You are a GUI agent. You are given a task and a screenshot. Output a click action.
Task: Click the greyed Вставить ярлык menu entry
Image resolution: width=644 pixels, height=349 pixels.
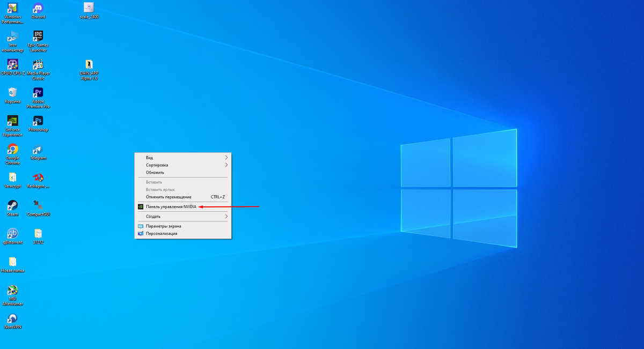coord(183,190)
